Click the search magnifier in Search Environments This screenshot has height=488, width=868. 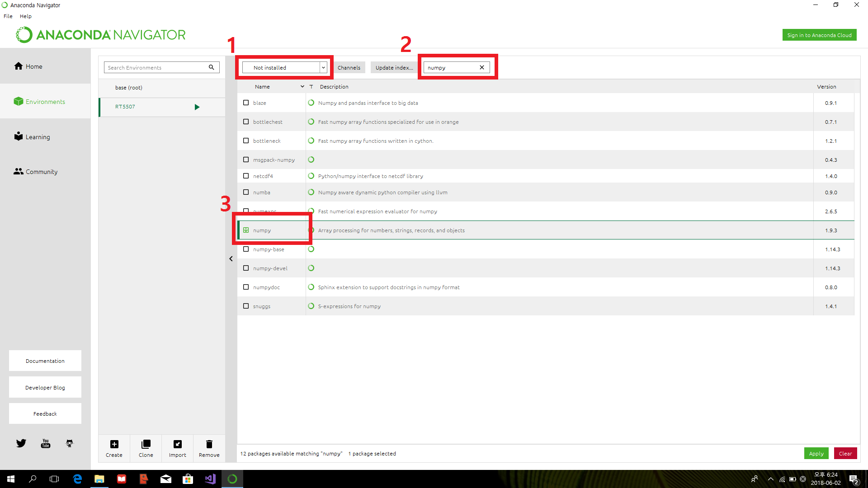pos(211,67)
